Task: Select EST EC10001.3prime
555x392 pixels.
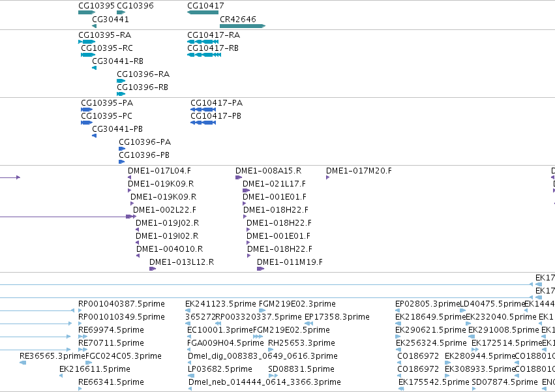Action: [x=190, y=337]
